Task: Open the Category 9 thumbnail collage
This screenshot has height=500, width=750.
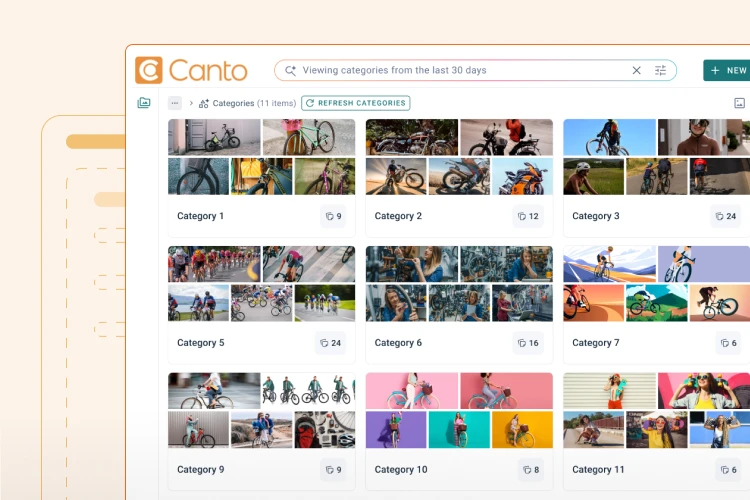Action: 261,410
